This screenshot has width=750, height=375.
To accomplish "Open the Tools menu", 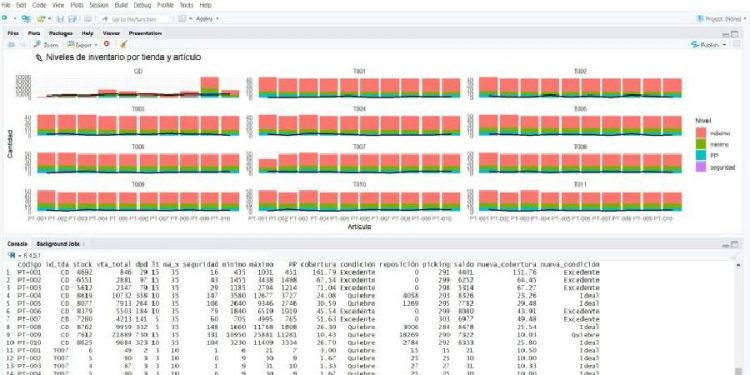I will (187, 5).
